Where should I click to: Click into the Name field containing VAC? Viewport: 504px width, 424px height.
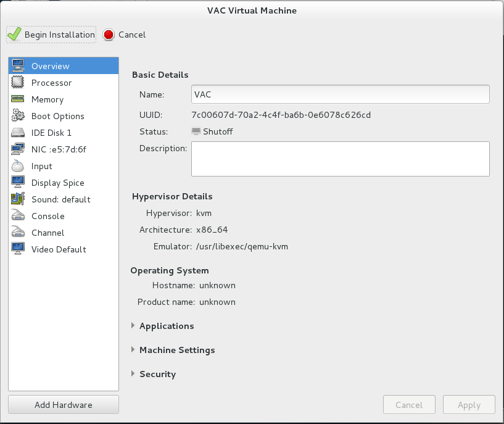point(341,94)
